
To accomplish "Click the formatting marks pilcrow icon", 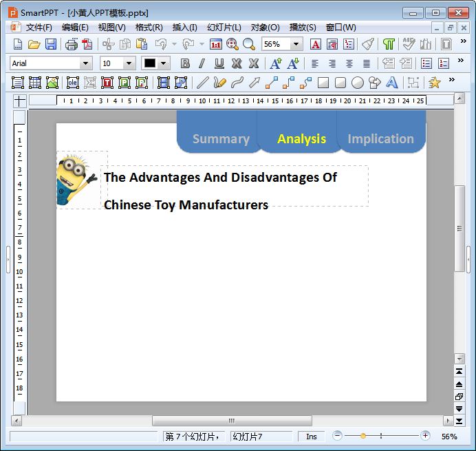I will click(x=389, y=44).
